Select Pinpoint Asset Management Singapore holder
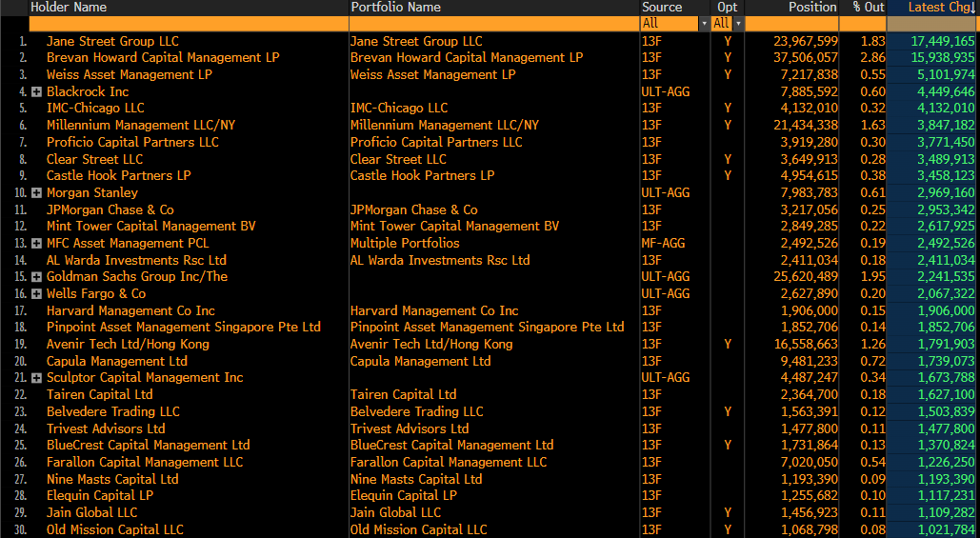Screen dimensions: 980x538 184,328
